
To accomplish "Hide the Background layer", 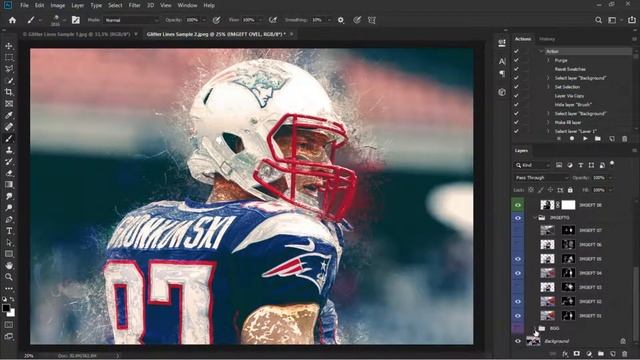I will pos(518,341).
